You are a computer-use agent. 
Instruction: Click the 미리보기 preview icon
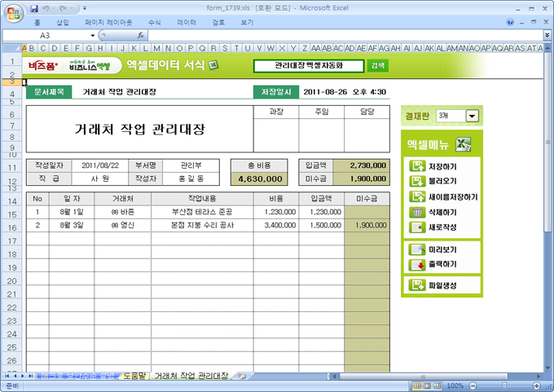pyautogui.click(x=417, y=249)
